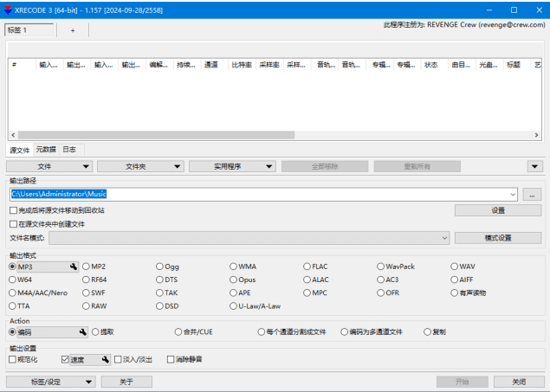550x392 pixels.
Task: Select the 编码 action radio
Action: coord(12,331)
